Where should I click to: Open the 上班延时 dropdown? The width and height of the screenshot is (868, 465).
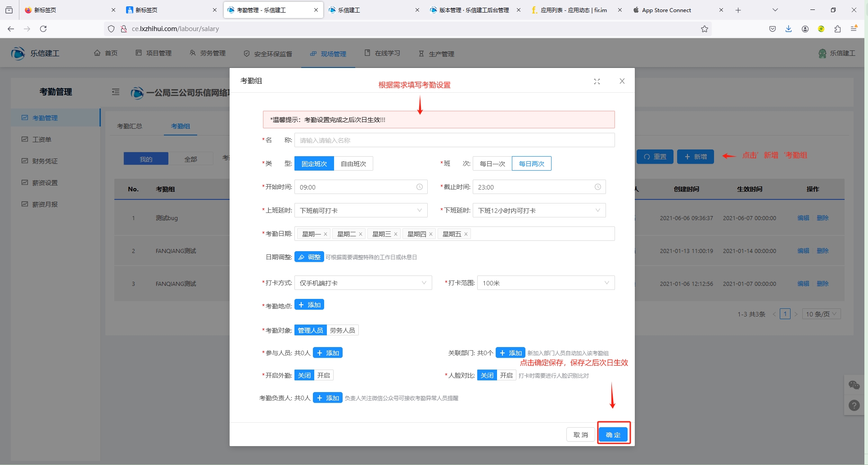[x=361, y=210]
